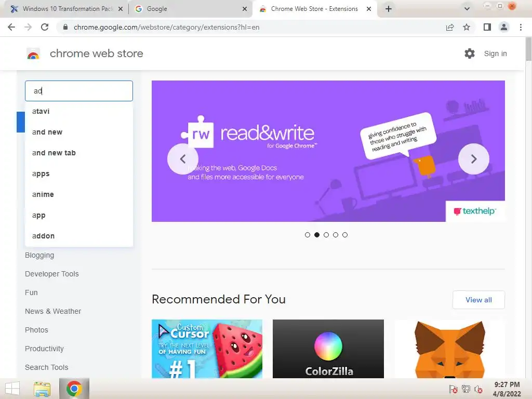532x399 pixels.
Task: Select the second carousel dot
Action: 317,235
